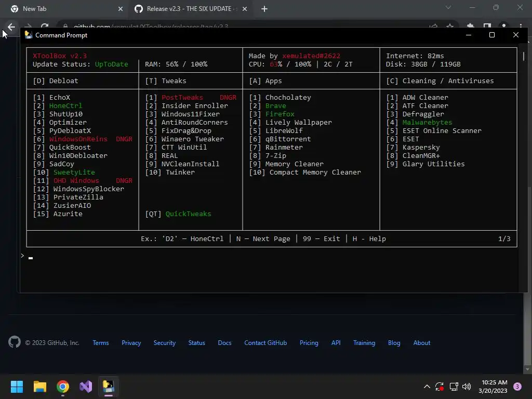
Task: Minimize the Command Prompt window
Action: pos(469,35)
